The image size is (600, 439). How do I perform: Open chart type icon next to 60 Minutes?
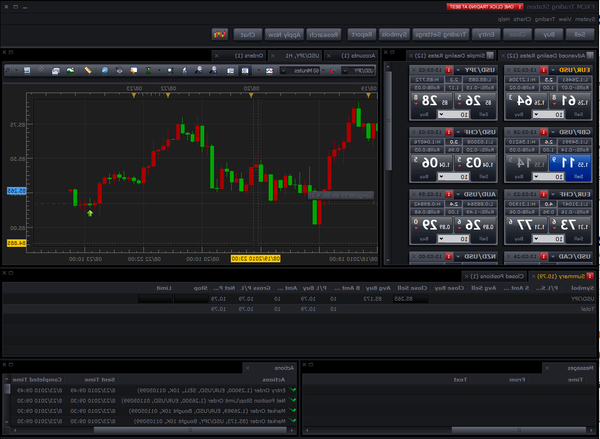point(269,71)
